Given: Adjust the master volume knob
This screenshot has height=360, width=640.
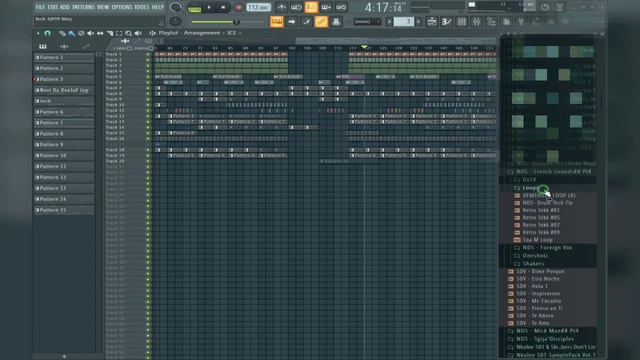Looking at the screenshot, I should click(176, 7).
